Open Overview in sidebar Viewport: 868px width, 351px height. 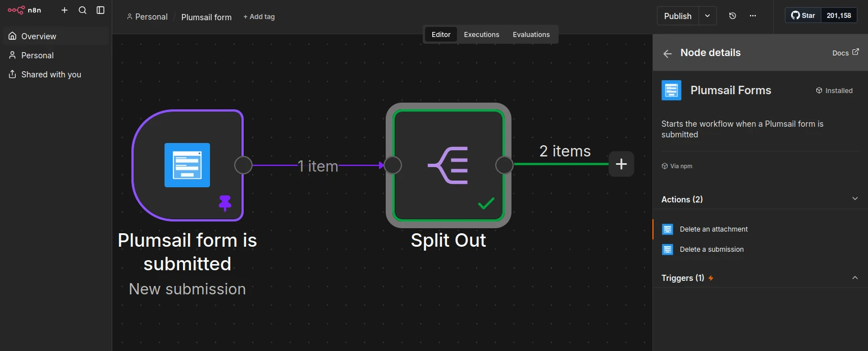(x=56, y=36)
